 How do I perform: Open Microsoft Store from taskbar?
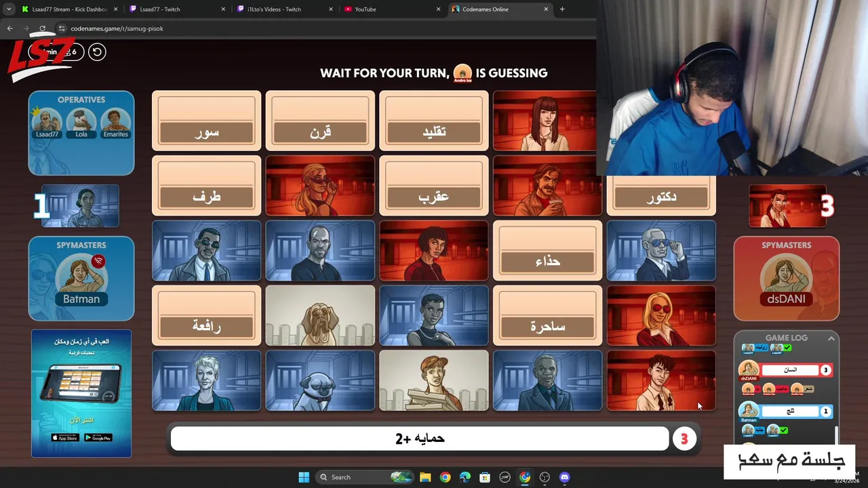(x=485, y=477)
